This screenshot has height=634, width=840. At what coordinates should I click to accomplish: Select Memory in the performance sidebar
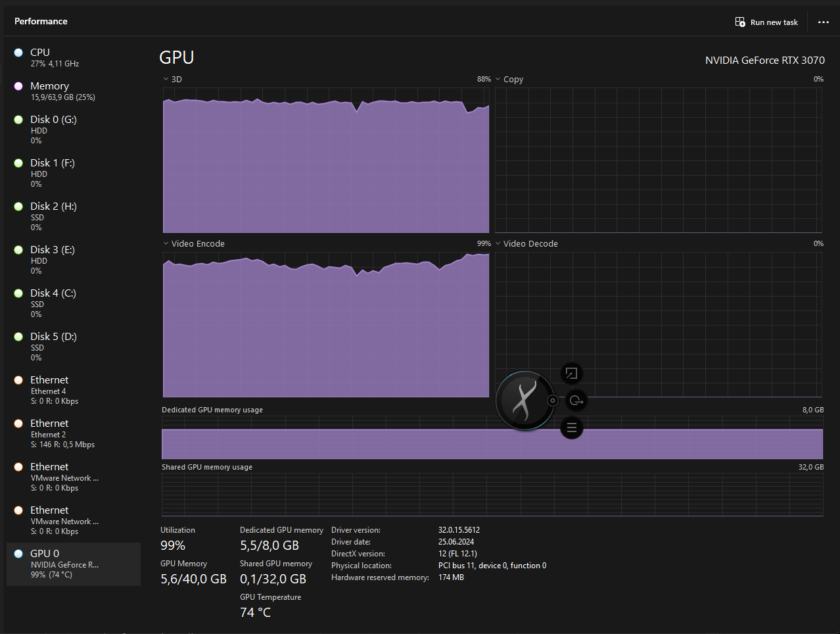click(74, 91)
